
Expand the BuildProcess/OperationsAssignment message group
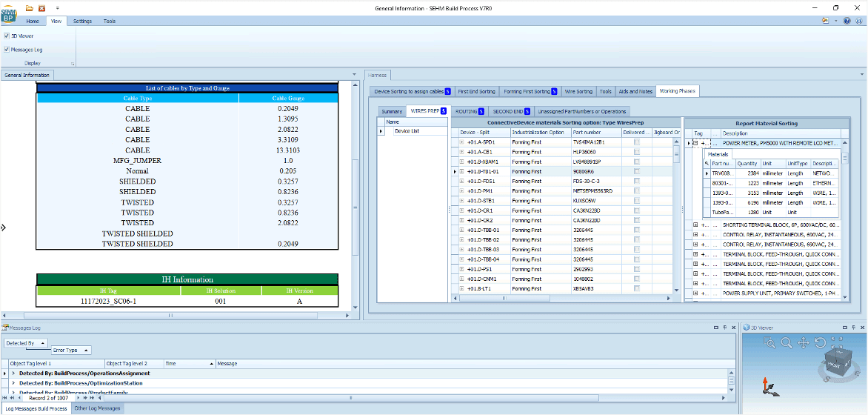(x=13, y=373)
